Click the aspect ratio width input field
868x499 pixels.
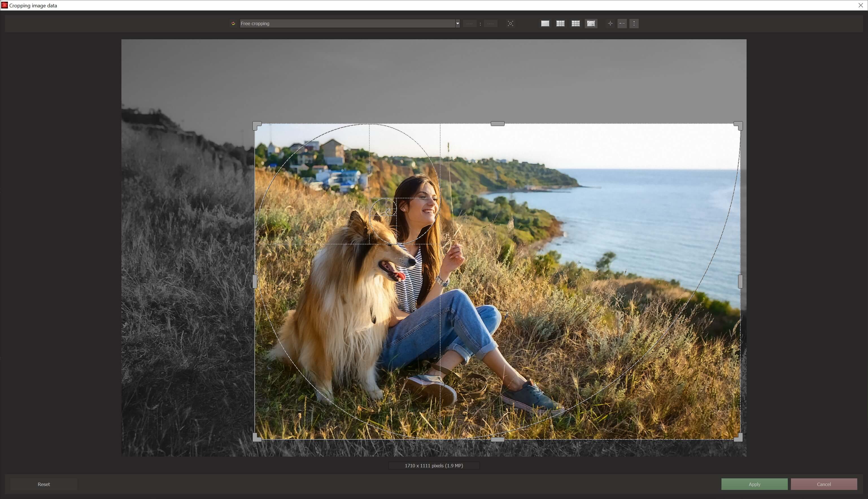(x=470, y=23)
